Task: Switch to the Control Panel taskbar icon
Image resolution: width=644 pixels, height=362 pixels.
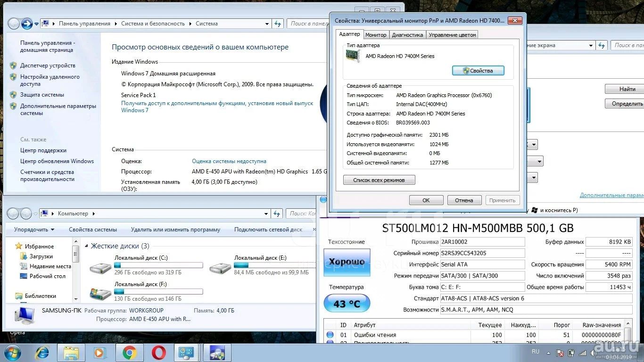Action: click(x=187, y=353)
